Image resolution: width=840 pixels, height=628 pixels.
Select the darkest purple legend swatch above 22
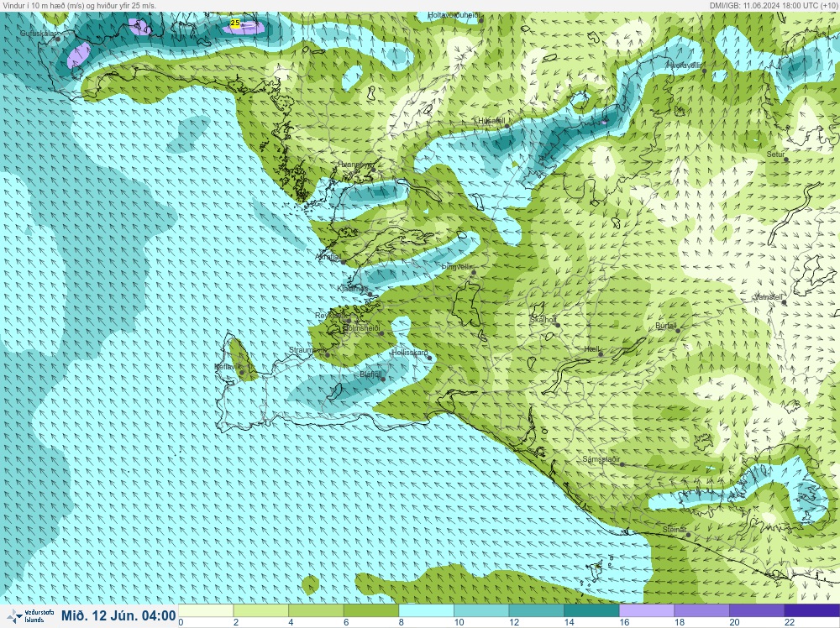812,611
